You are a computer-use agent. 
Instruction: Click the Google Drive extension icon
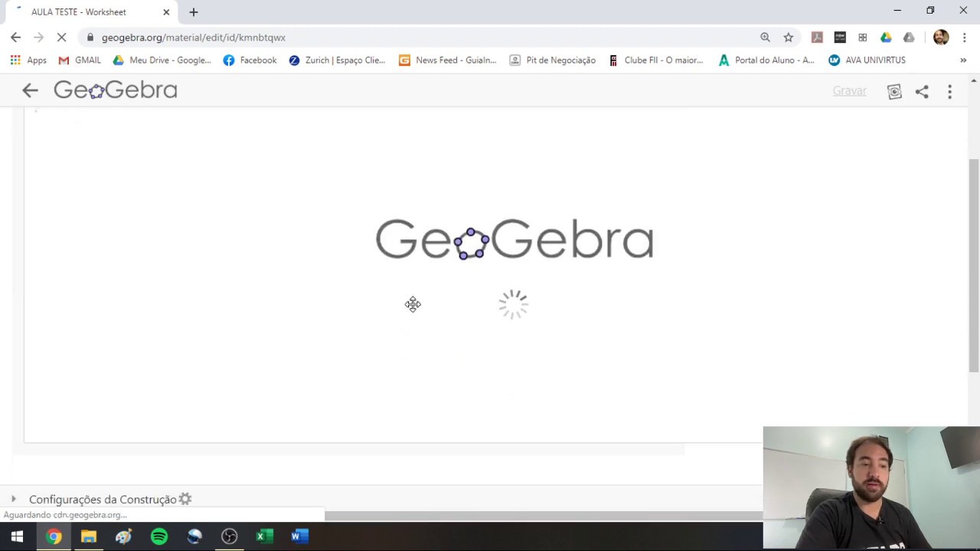coord(886,37)
